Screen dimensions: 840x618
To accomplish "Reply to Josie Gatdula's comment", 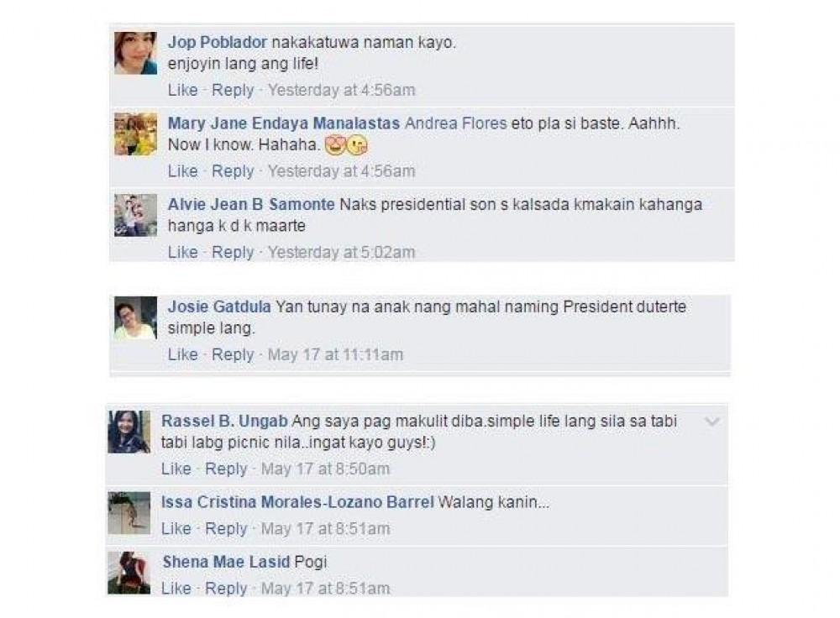I will pyautogui.click(x=233, y=354).
